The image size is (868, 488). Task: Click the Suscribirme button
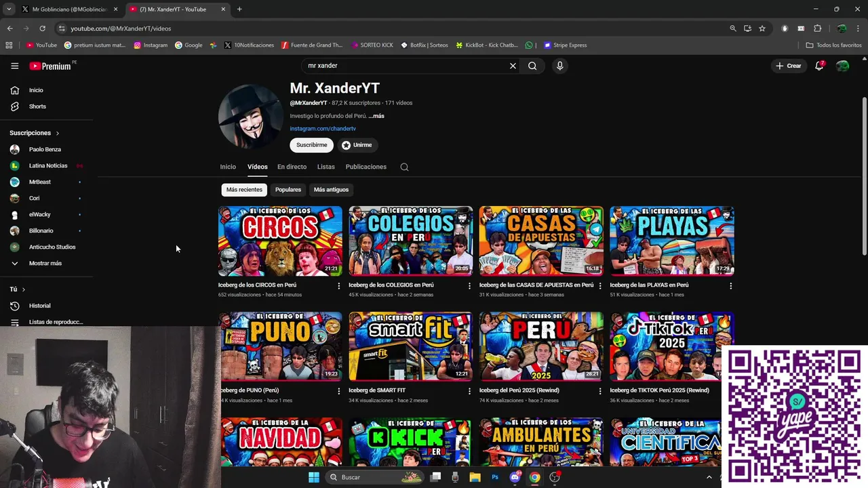(311, 145)
